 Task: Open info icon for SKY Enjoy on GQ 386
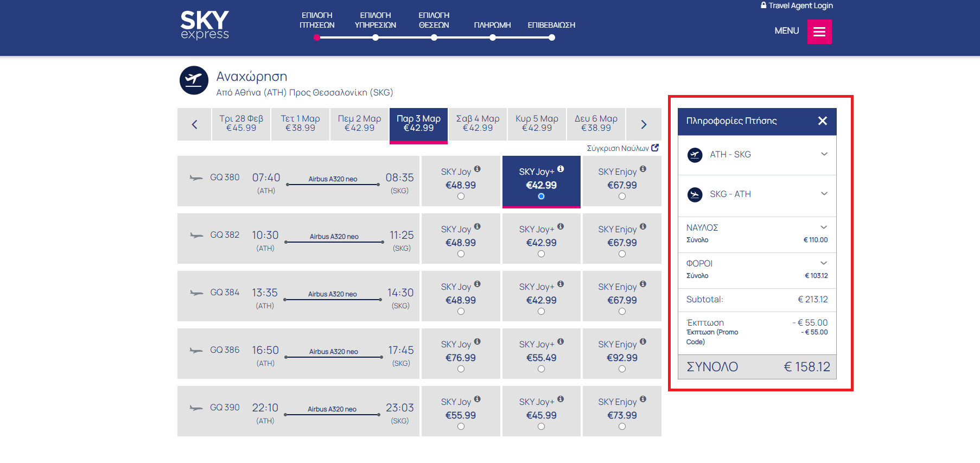click(643, 341)
